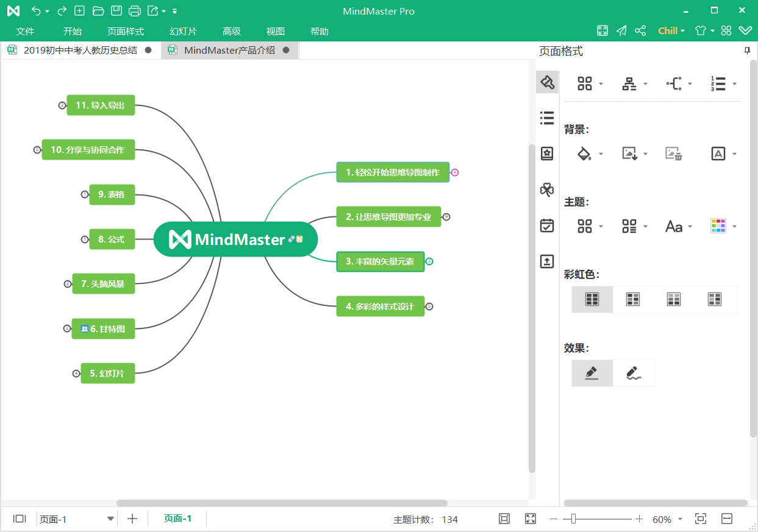Open the 文件 menu
This screenshot has height=532, width=758.
pyautogui.click(x=25, y=31)
